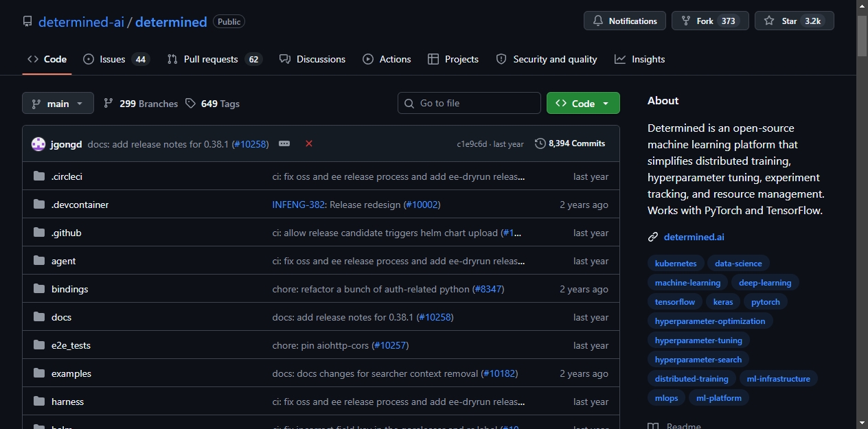Expand the green Code dropdown button

coord(583,103)
